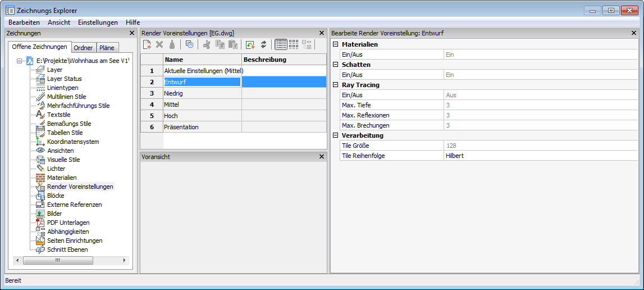Collapse the Materialien section
This screenshot has height=290, width=644.
pos(336,44)
